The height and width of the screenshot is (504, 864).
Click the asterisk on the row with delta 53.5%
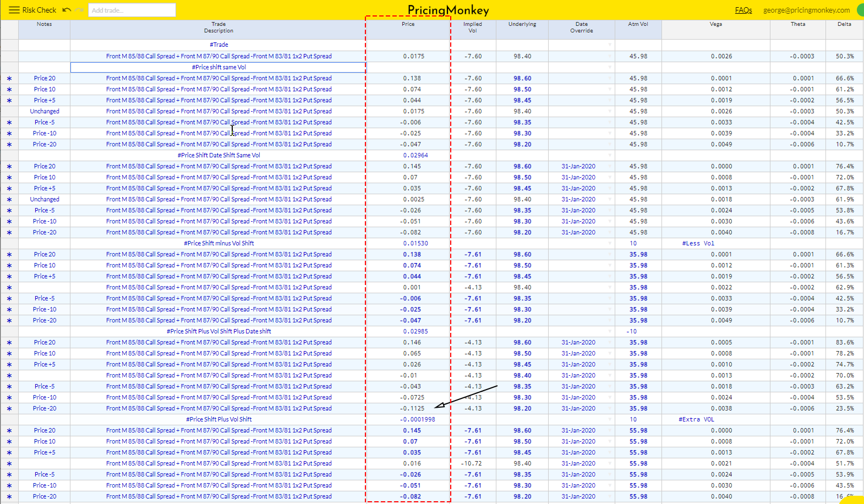pos(9,397)
